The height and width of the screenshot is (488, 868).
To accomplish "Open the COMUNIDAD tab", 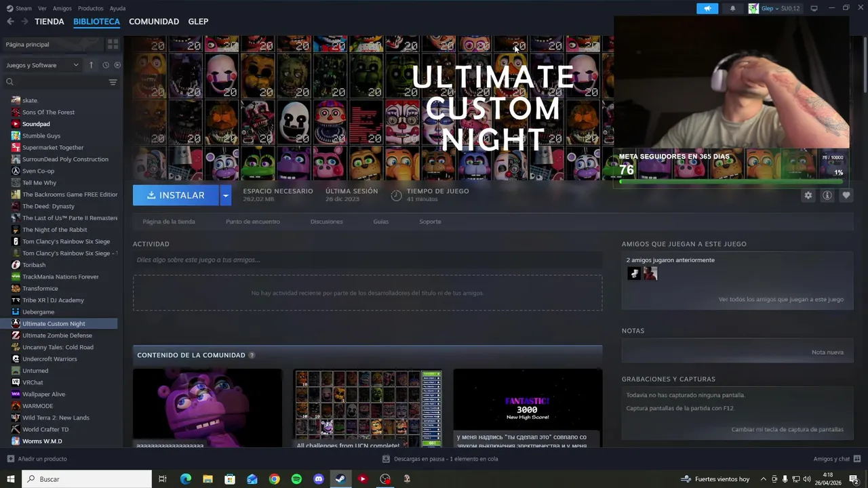I will click(x=154, y=22).
